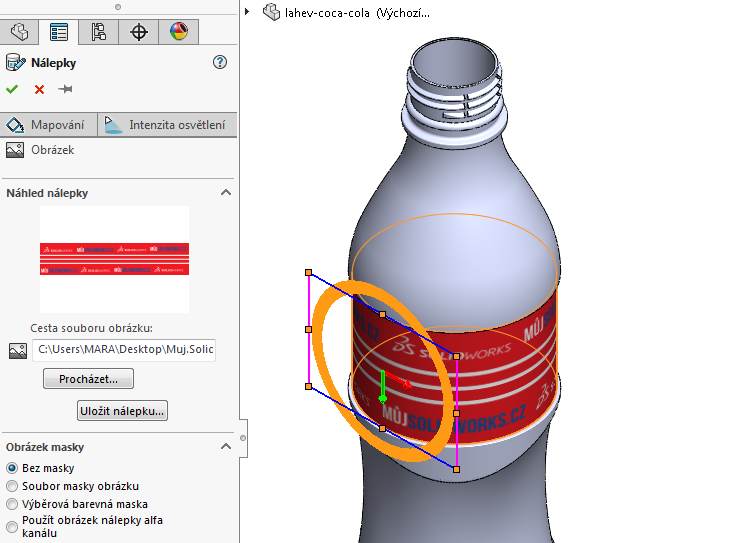Select Soubor masky obrázku radio option
750x543 pixels.
[x=12, y=486]
